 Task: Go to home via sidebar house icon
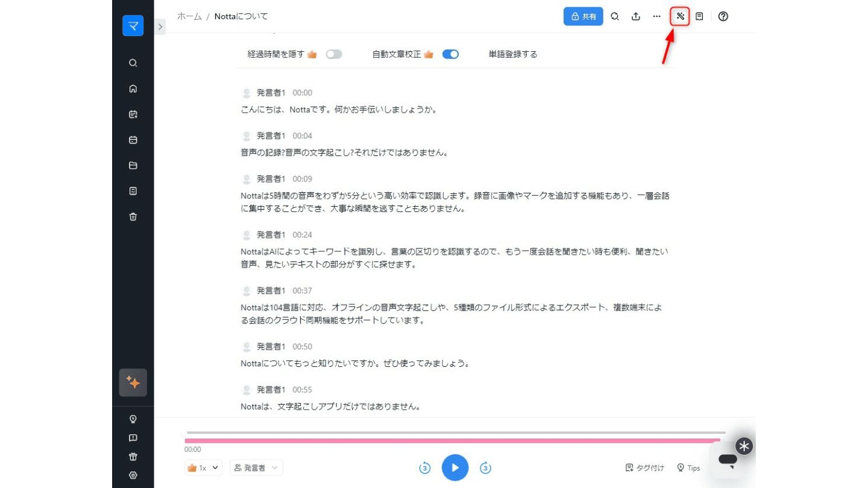(133, 89)
